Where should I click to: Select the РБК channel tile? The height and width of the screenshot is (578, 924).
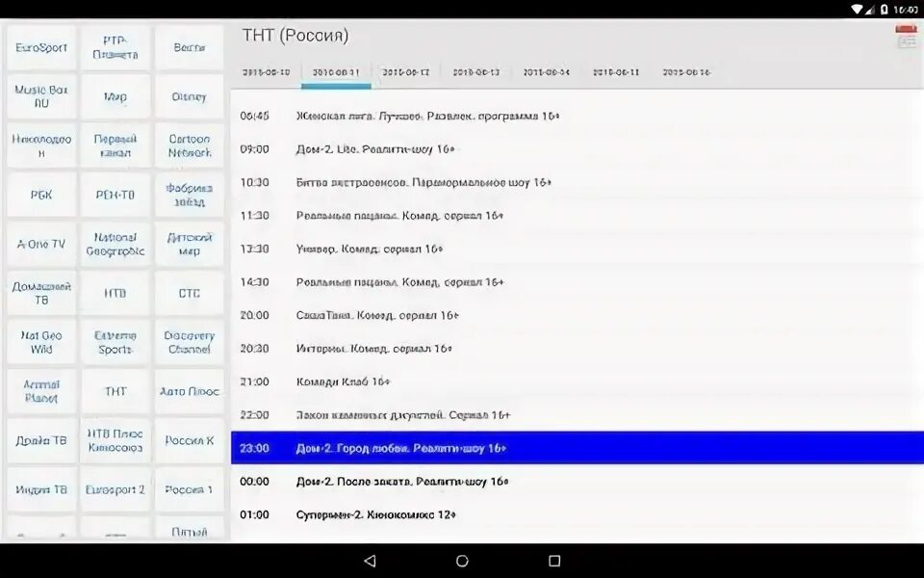[41, 195]
